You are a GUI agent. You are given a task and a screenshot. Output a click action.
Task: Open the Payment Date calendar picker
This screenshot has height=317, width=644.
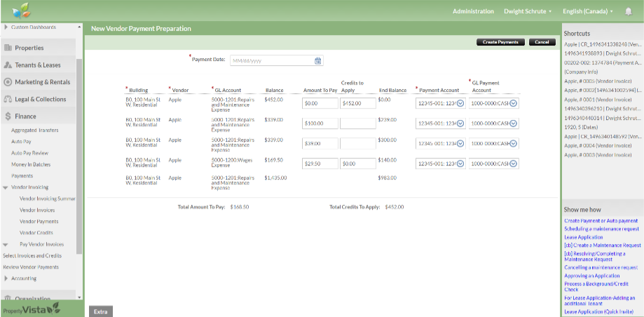click(x=318, y=60)
